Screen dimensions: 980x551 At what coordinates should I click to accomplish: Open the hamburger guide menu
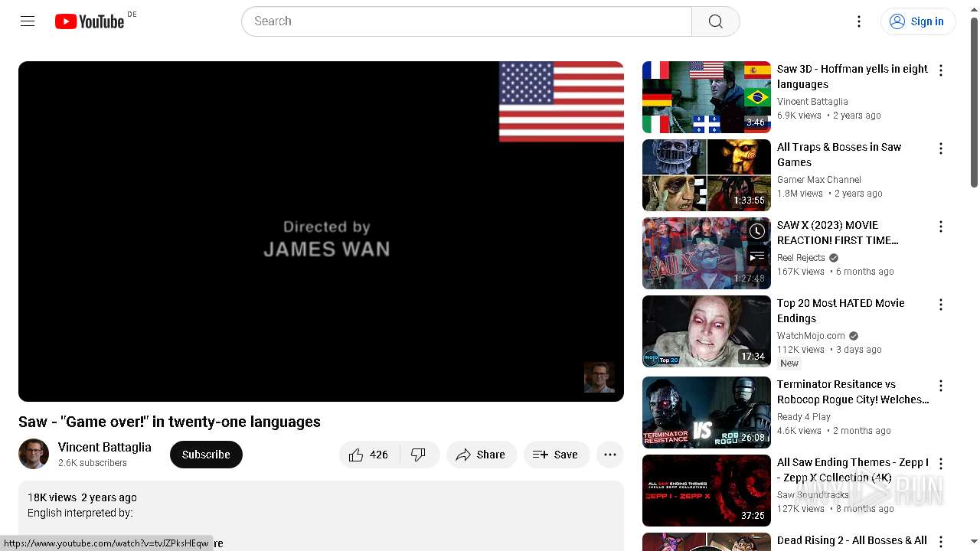(x=28, y=21)
